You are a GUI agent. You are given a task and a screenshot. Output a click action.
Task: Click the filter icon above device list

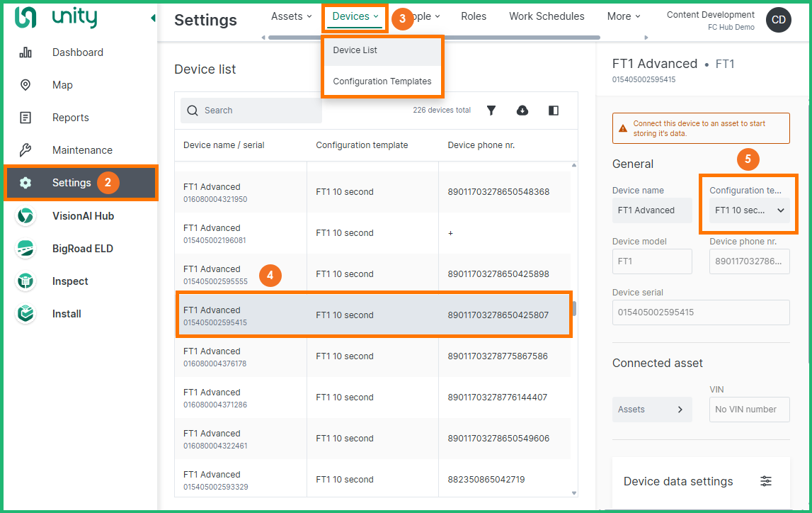(491, 111)
